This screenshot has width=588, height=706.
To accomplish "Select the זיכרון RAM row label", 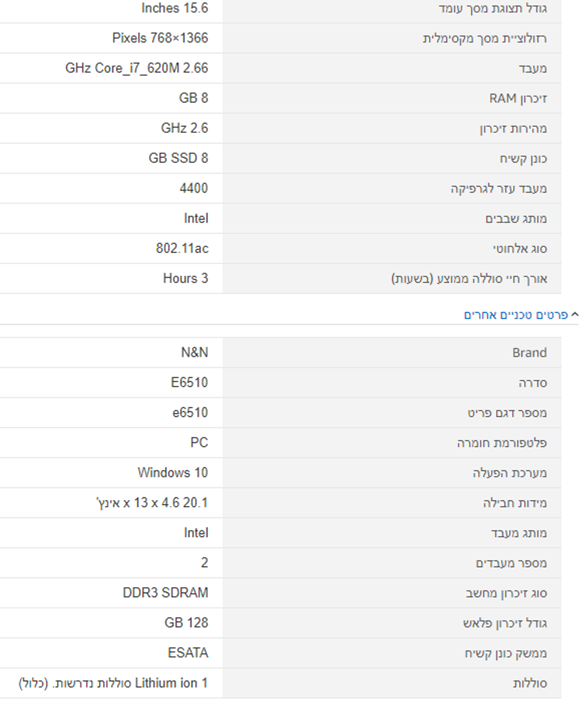I will coord(518,98).
